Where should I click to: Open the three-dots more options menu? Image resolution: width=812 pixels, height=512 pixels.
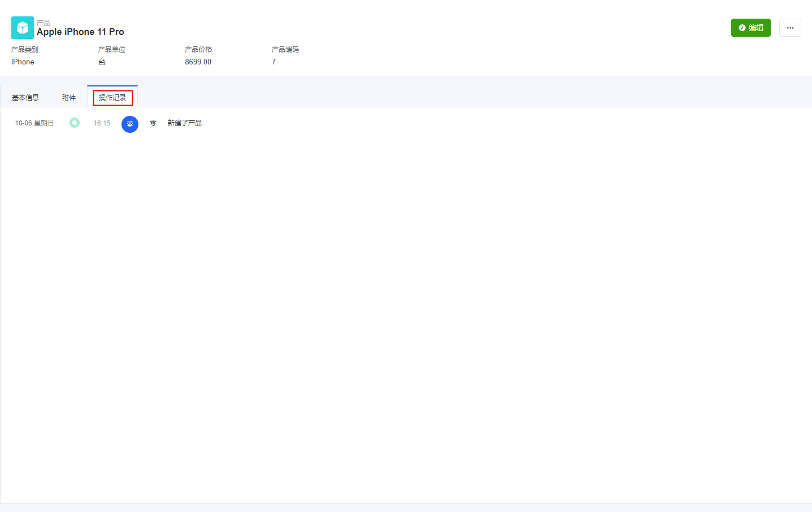(790, 28)
